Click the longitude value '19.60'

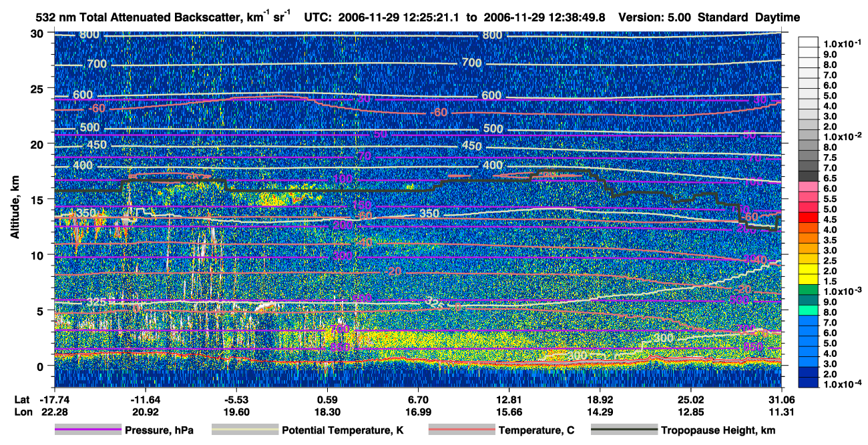[236, 412]
